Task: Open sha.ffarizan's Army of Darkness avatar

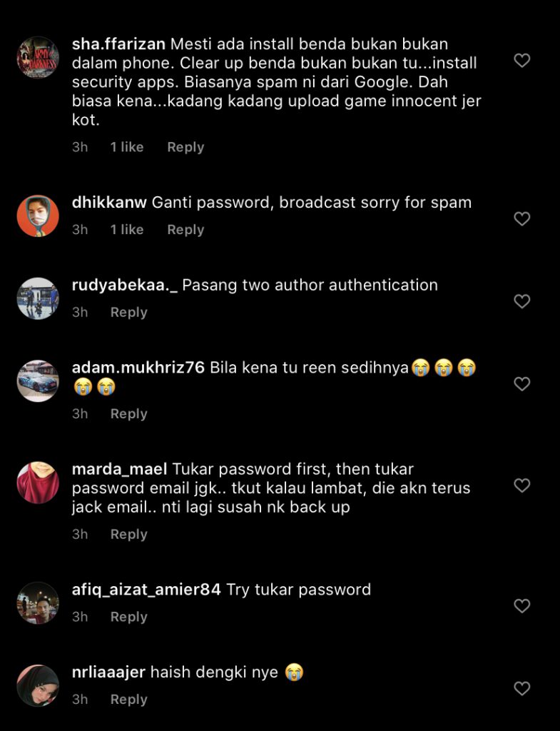Action: coord(38,57)
